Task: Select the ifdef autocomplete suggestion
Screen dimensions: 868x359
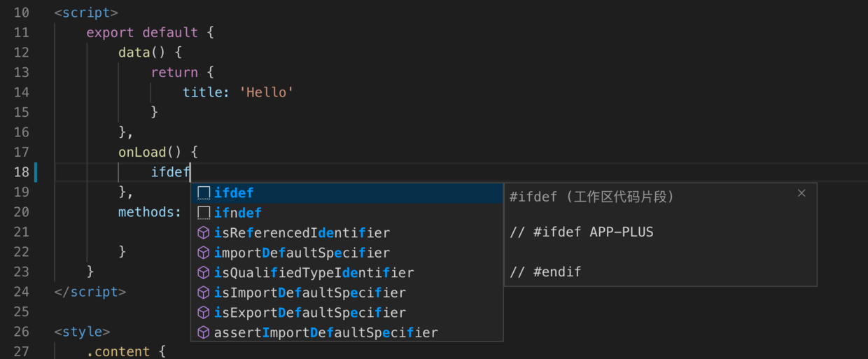Action: pyautogui.click(x=234, y=192)
